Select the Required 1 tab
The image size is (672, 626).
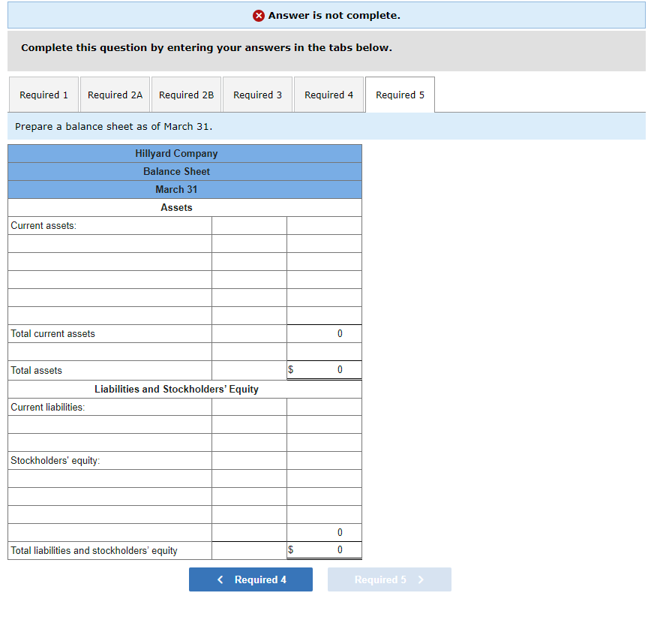pyautogui.click(x=43, y=95)
